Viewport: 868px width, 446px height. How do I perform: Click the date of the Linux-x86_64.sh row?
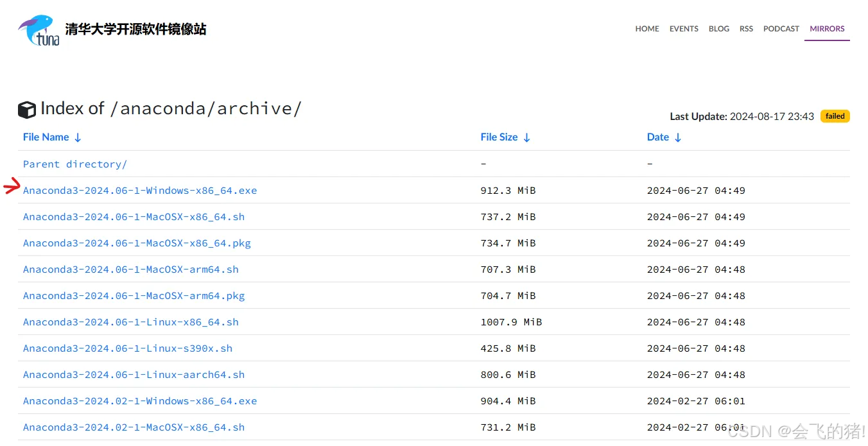pyautogui.click(x=696, y=322)
